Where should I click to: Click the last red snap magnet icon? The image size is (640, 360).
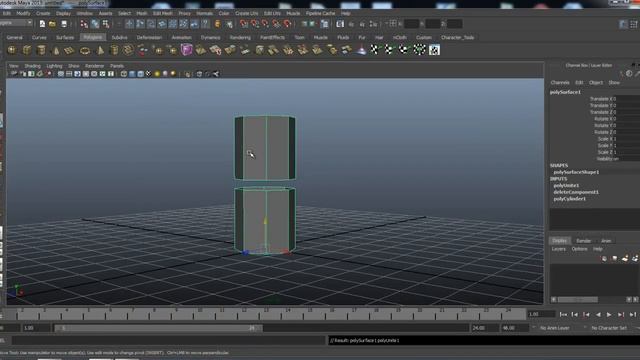[x=288, y=24]
